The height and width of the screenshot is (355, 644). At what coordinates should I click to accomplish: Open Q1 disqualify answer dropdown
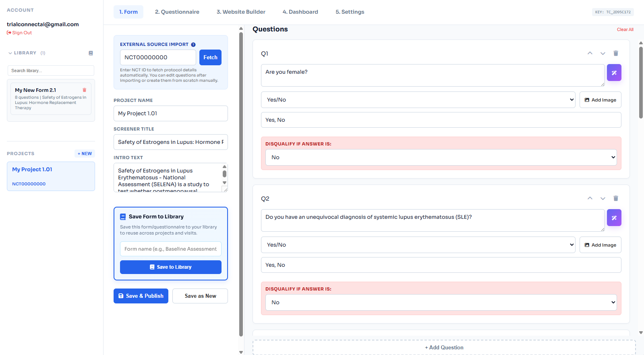[x=441, y=157]
